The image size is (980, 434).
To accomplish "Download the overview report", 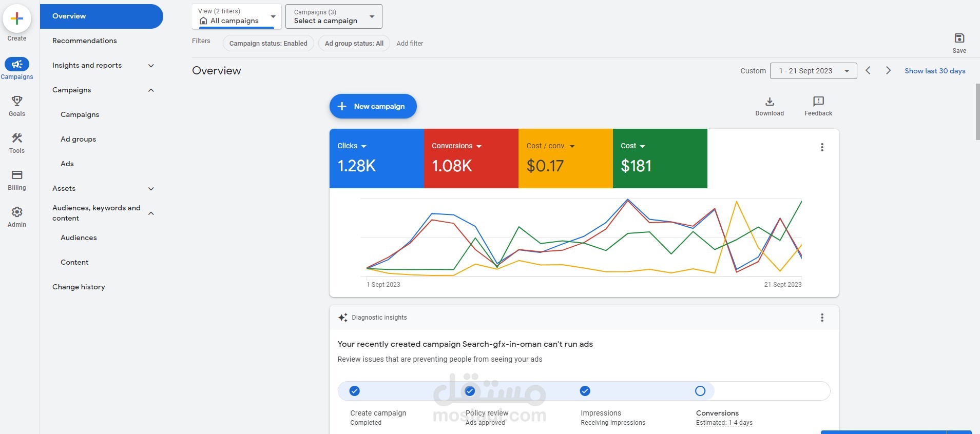I will pyautogui.click(x=769, y=102).
